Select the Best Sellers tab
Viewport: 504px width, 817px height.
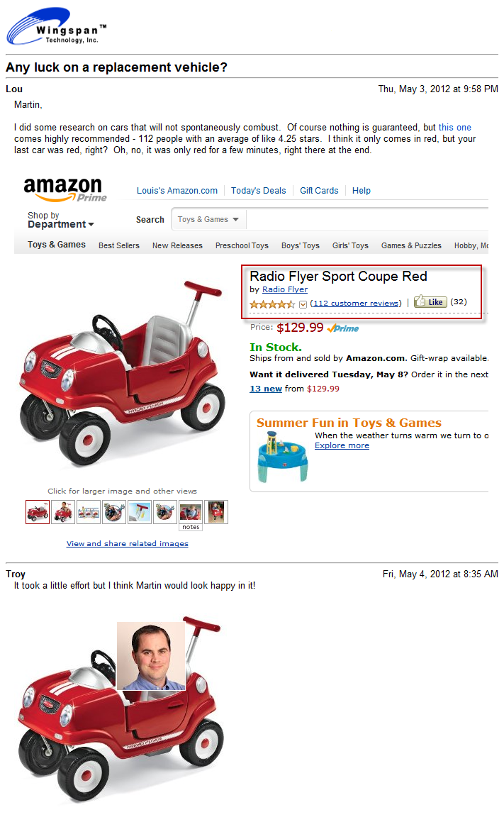119,245
